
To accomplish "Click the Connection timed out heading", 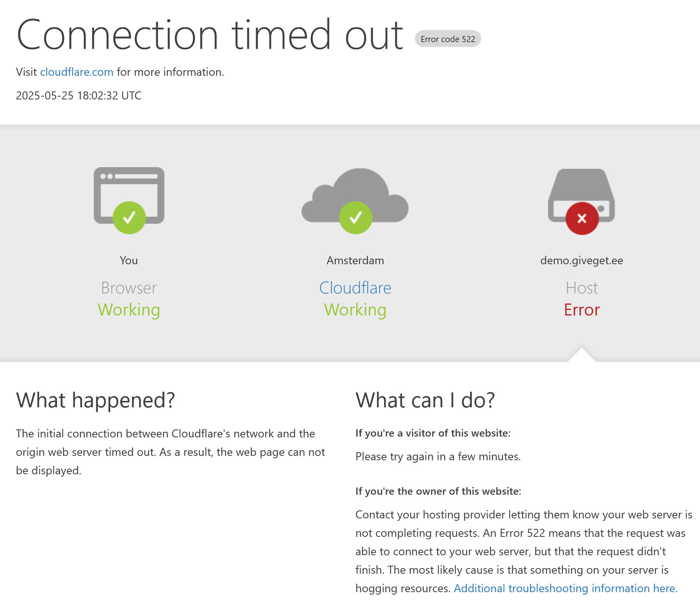I will tap(210, 35).
